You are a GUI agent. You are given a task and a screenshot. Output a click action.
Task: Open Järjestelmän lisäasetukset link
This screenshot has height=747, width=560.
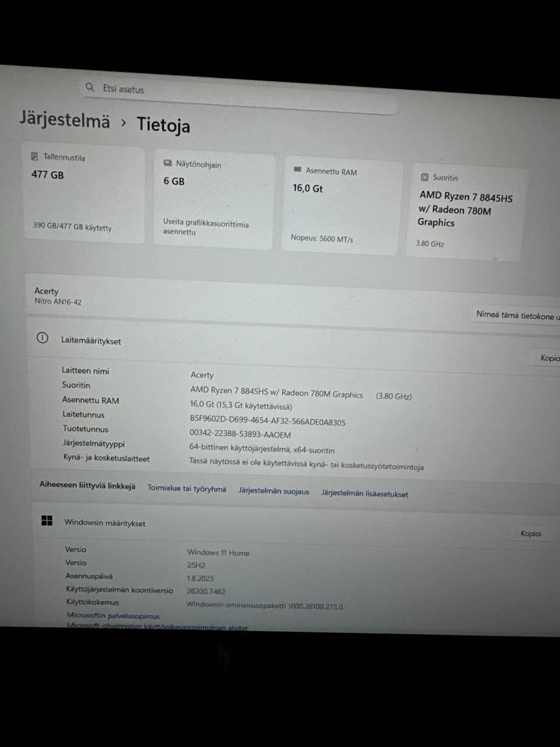click(x=365, y=493)
